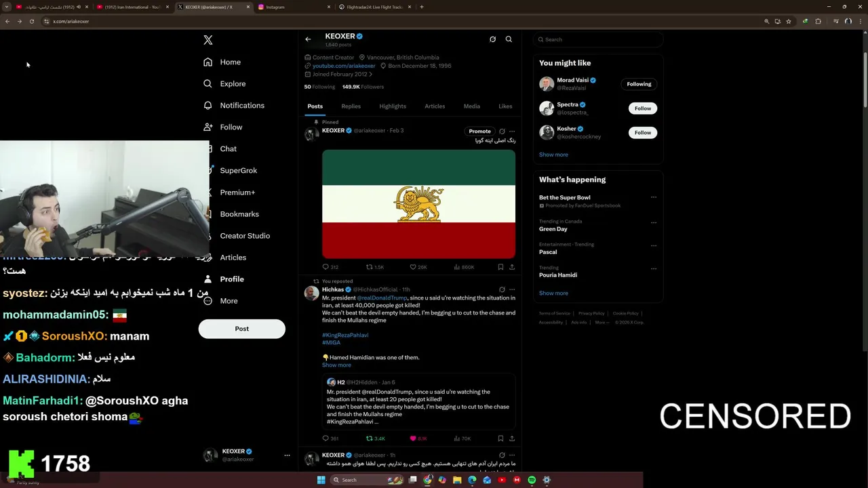Click Grok icon on Hichkas post
Viewport: 868px width, 488px height.
tap(502, 289)
